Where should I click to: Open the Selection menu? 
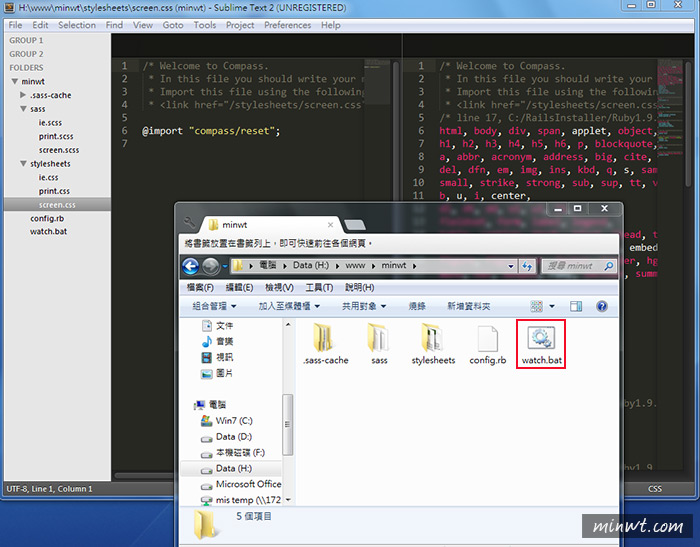77,25
